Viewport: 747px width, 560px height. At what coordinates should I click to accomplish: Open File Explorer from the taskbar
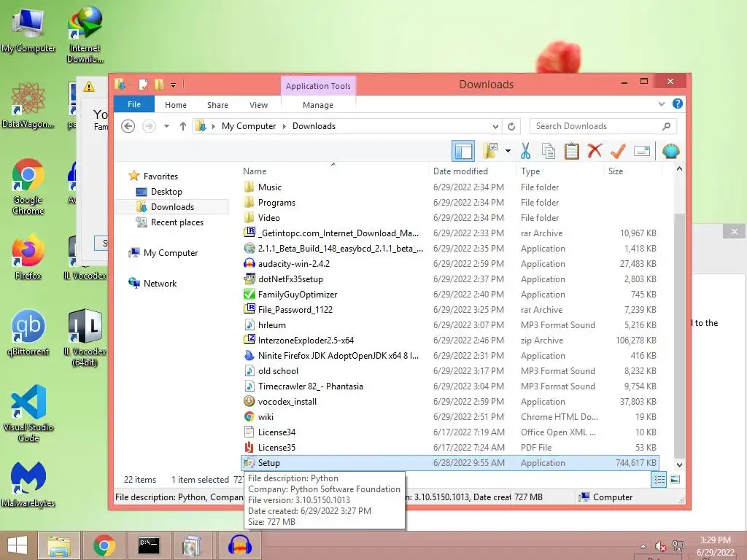pyautogui.click(x=58, y=545)
